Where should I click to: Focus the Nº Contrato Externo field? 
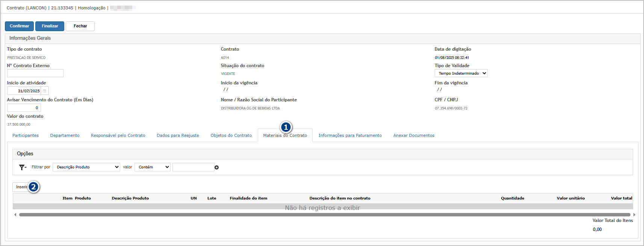(x=35, y=73)
